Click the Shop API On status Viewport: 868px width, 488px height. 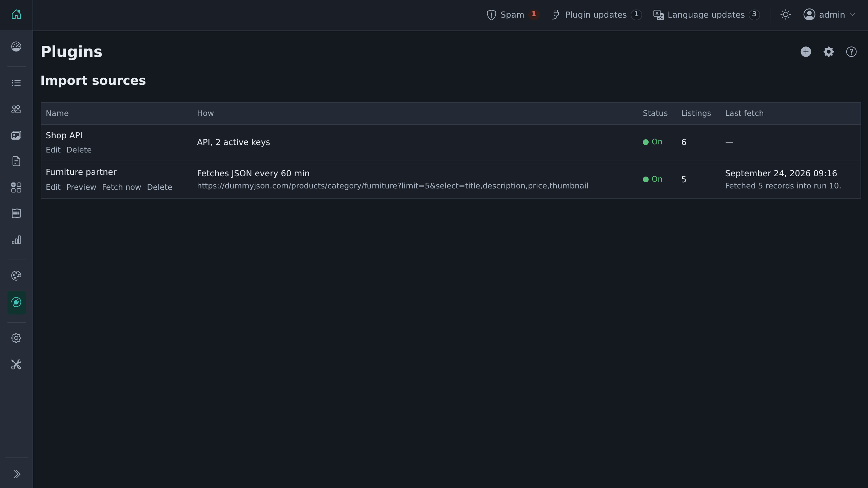click(653, 142)
